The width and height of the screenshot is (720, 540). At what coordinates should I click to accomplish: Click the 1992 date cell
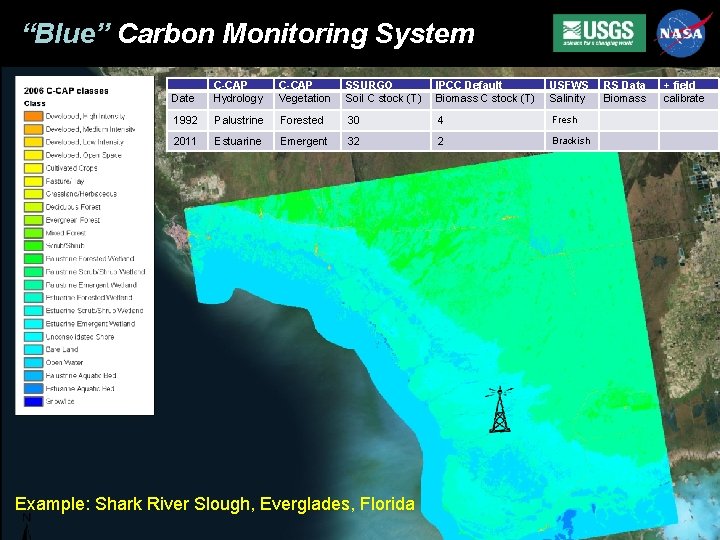pyautogui.click(x=186, y=120)
